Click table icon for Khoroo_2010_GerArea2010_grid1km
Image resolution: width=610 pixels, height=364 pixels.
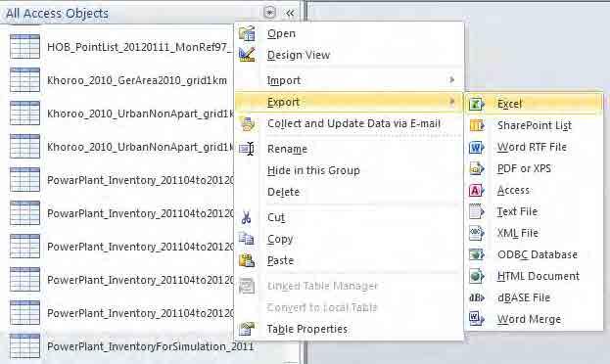[x=24, y=80]
